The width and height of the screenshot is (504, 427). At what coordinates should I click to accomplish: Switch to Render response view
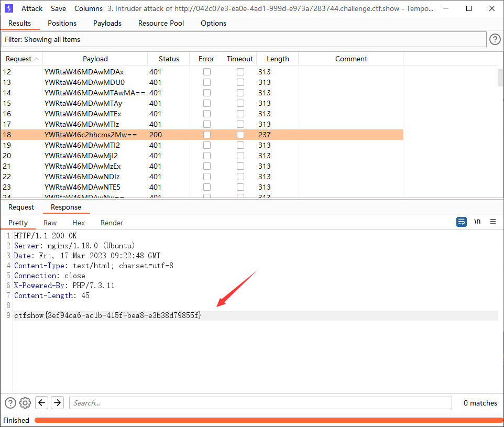(x=112, y=223)
